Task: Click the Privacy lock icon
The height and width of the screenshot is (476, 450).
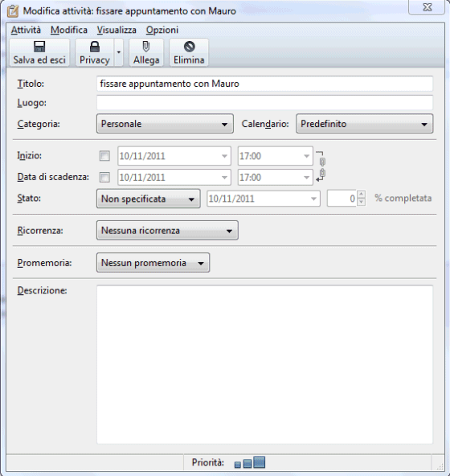Action: [95, 47]
